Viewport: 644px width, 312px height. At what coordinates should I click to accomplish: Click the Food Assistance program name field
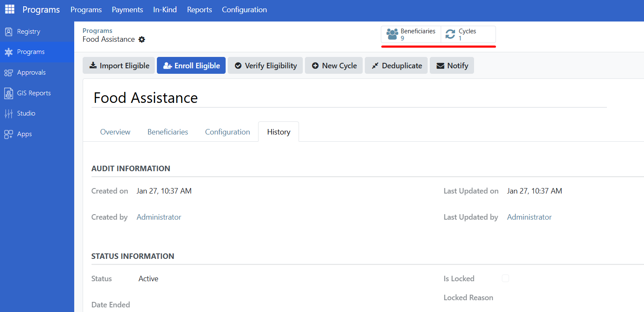click(x=348, y=98)
